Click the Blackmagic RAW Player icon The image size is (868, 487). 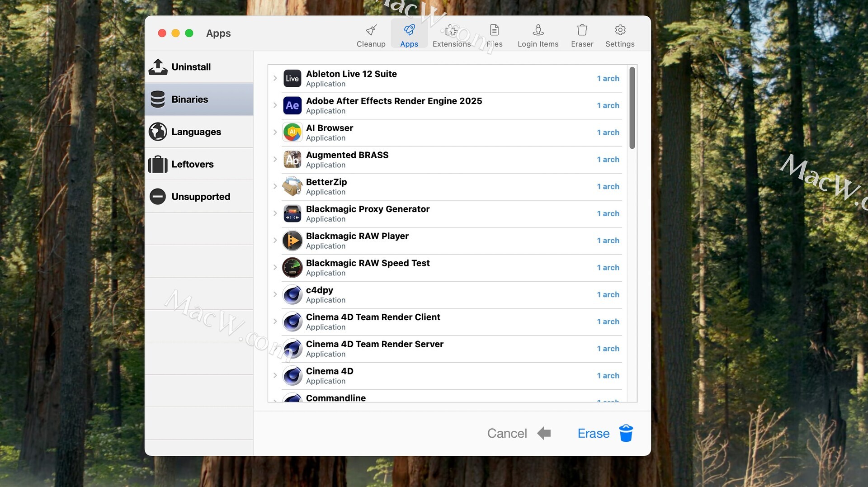292,241
